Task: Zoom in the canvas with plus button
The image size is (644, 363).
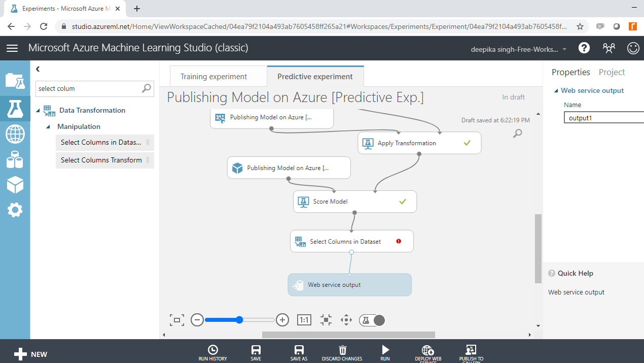Action: (x=282, y=320)
